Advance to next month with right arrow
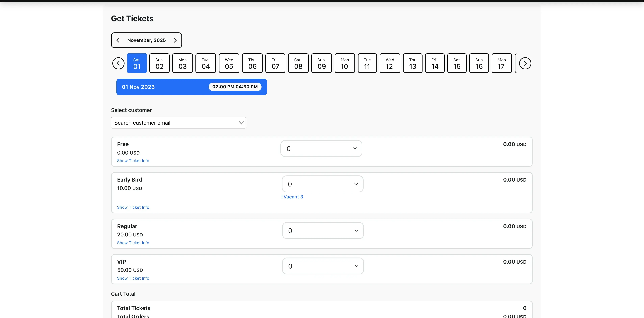This screenshot has height=318, width=644. (175, 40)
